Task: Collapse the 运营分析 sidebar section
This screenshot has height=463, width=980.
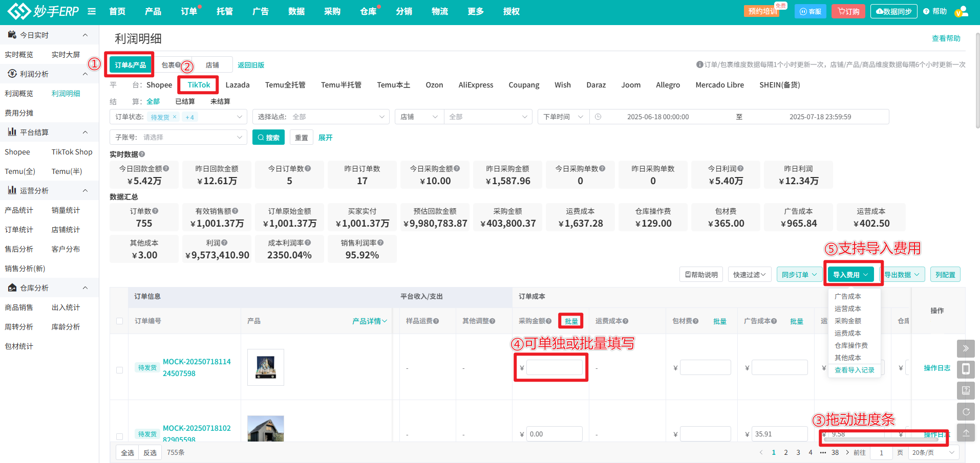Action: tap(85, 190)
